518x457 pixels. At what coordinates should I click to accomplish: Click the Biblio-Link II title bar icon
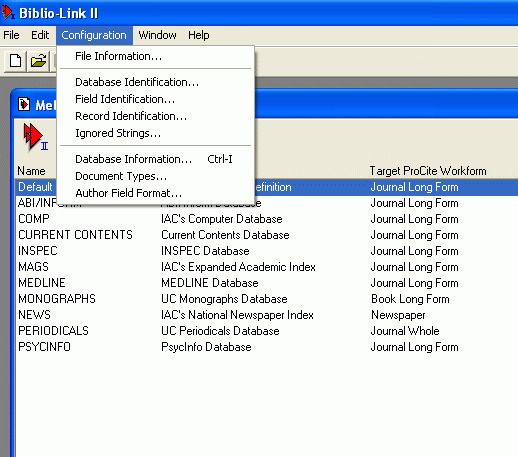click(x=8, y=12)
